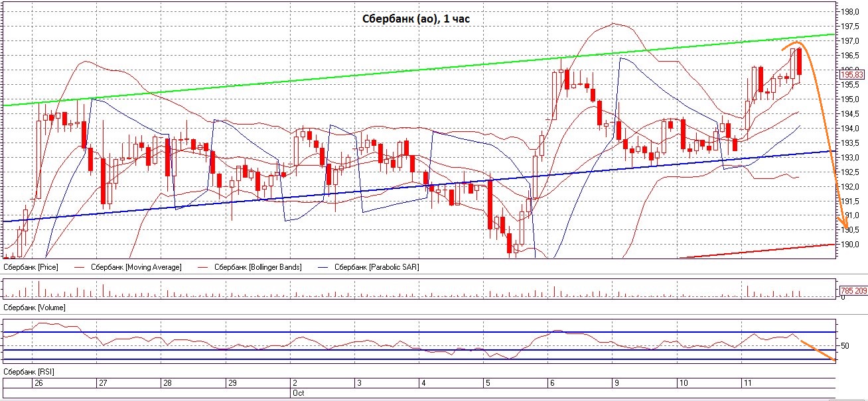Click the volume value 785 209 label
Image resolution: width=868 pixels, height=401 pixels.
coord(853,290)
